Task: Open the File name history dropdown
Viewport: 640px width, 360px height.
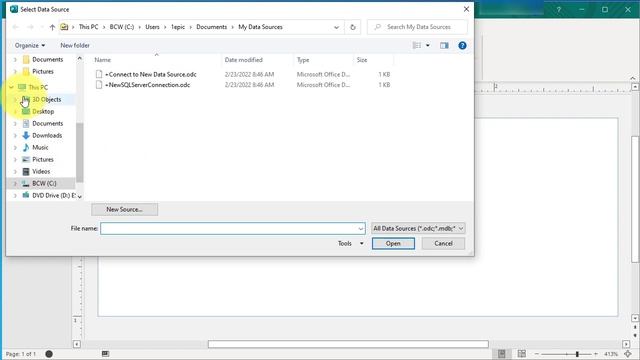Action: coord(361,229)
